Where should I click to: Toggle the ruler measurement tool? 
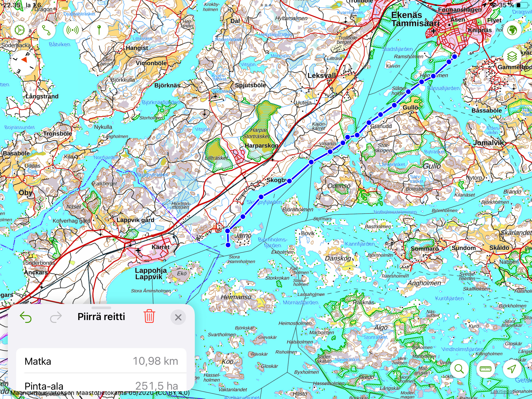486,369
